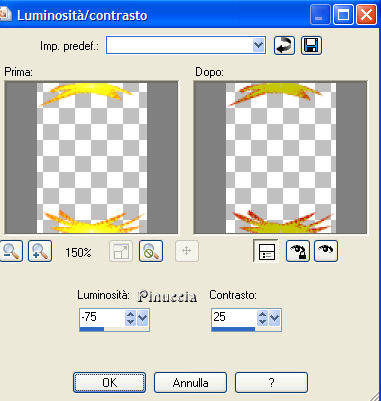Toggle the show previews panel button
The image size is (381, 401).
[266, 251]
